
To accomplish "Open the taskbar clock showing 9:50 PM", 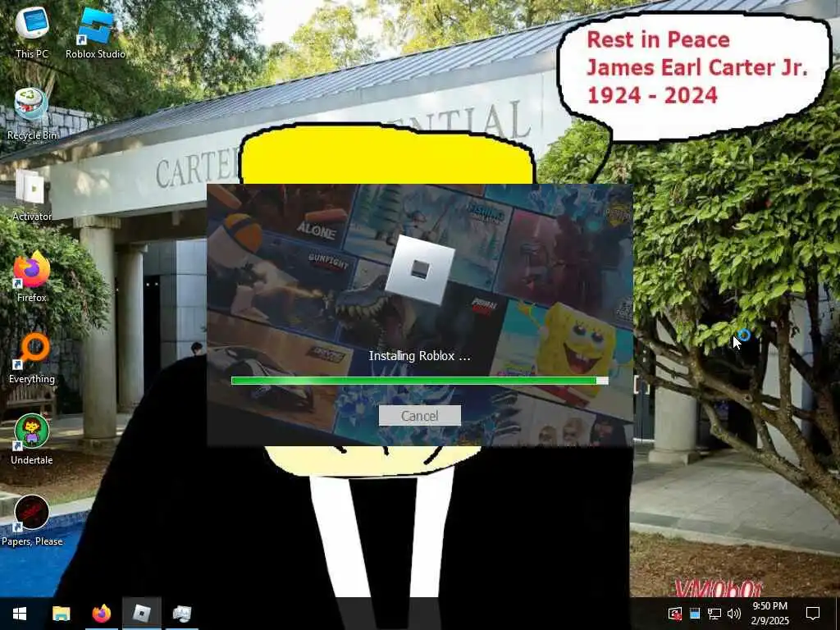I will point(769,614).
